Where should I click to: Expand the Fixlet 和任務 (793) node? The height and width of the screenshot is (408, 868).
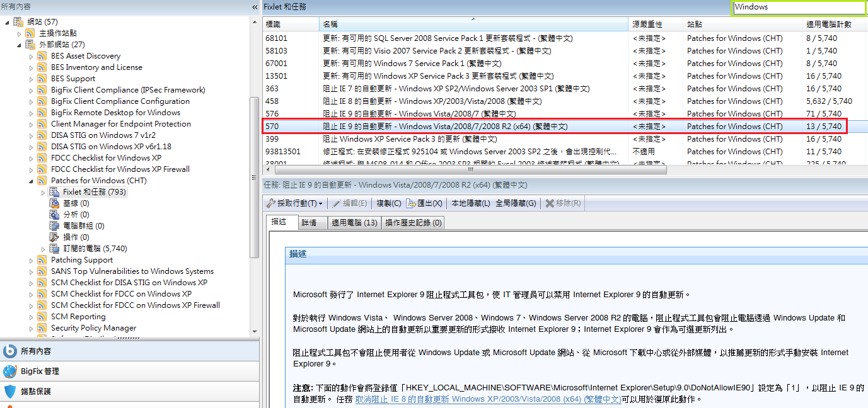click(43, 192)
